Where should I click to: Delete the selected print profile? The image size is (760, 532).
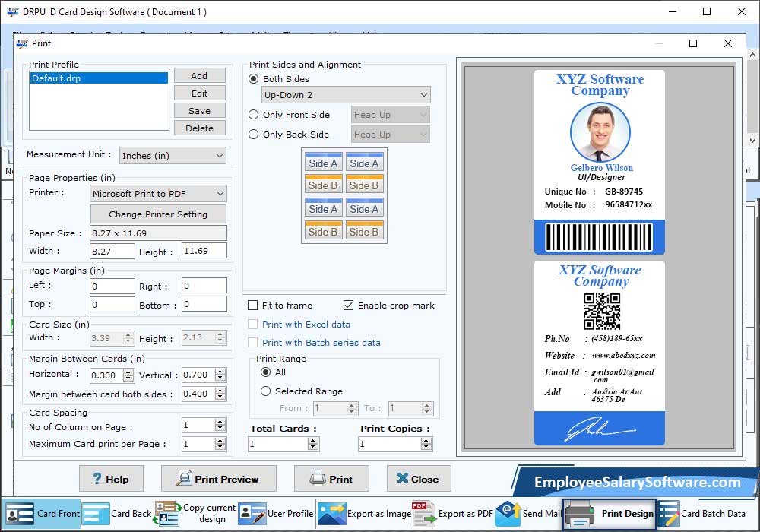(x=199, y=128)
